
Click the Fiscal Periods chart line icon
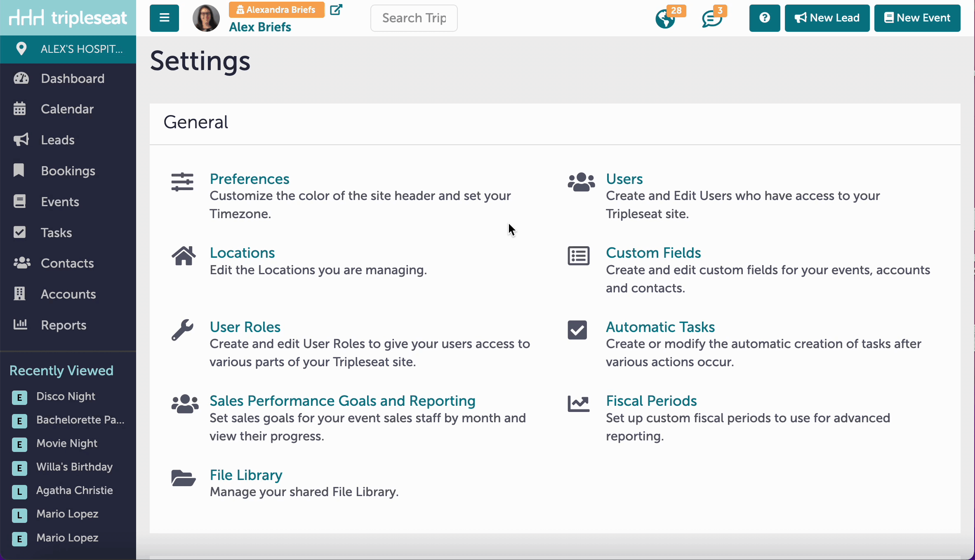[x=579, y=404]
